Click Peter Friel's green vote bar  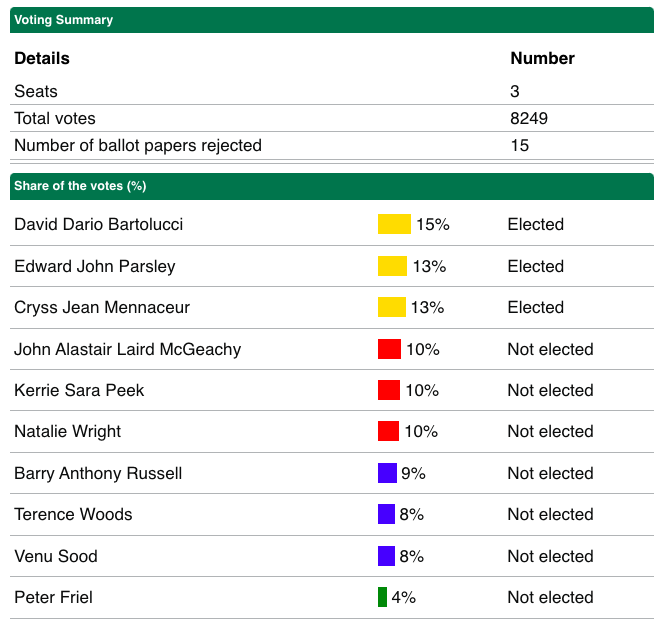[382, 597]
